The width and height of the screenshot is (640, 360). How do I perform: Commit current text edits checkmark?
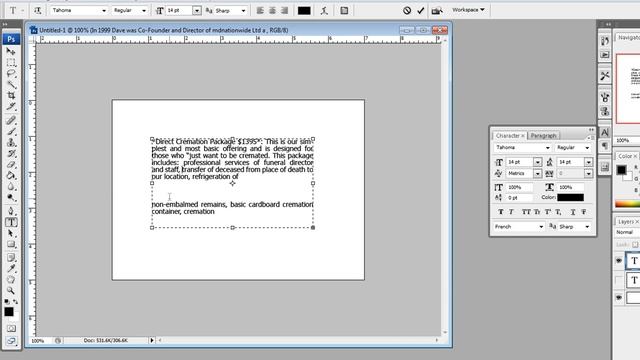click(x=420, y=11)
